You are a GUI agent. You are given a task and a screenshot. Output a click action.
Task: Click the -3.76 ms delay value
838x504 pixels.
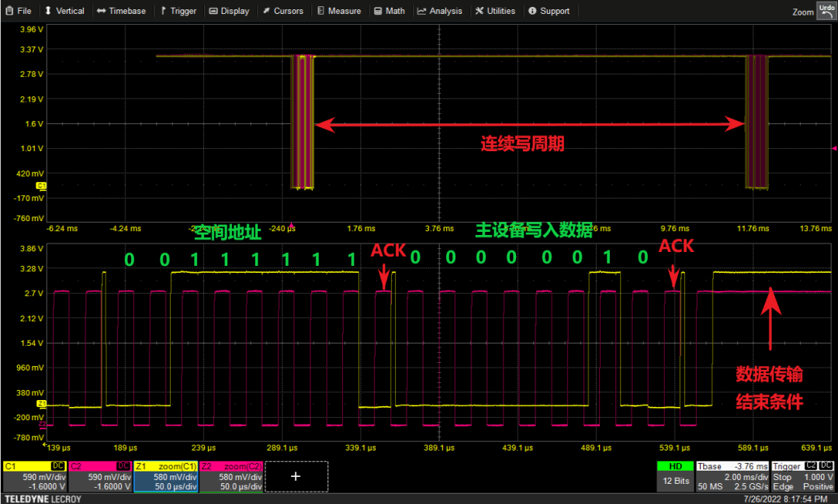tap(751, 466)
